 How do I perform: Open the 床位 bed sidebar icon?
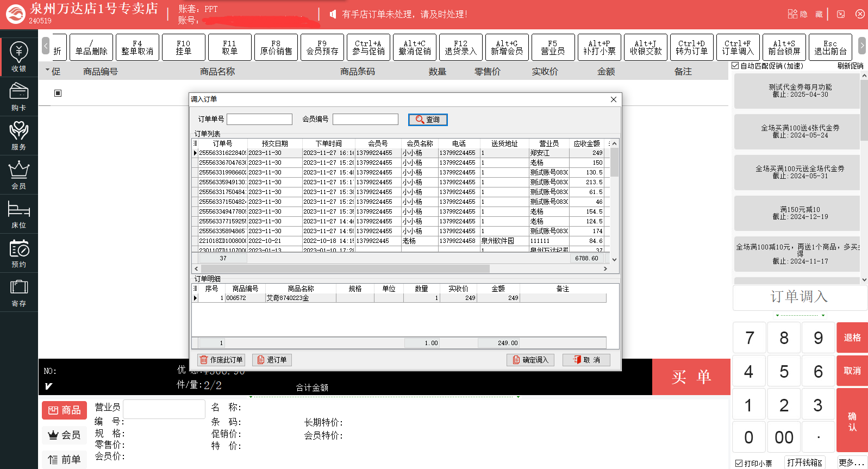(19, 214)
